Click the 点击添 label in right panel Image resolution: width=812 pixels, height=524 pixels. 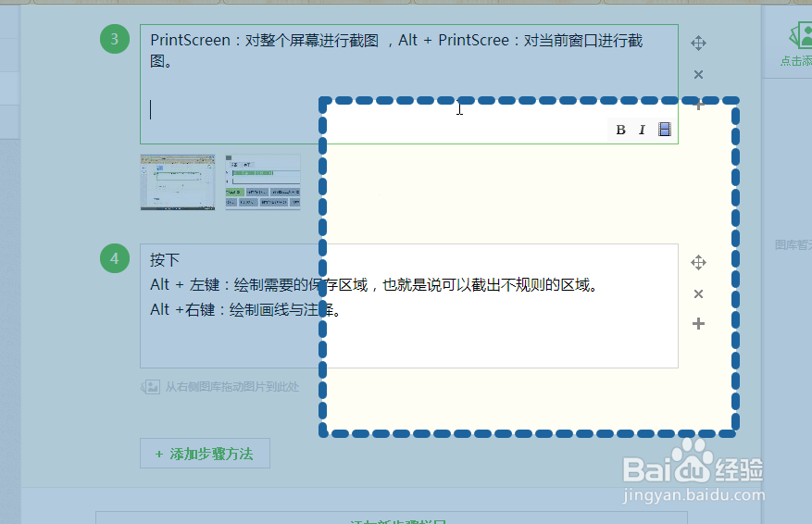[x=796, y=61]
